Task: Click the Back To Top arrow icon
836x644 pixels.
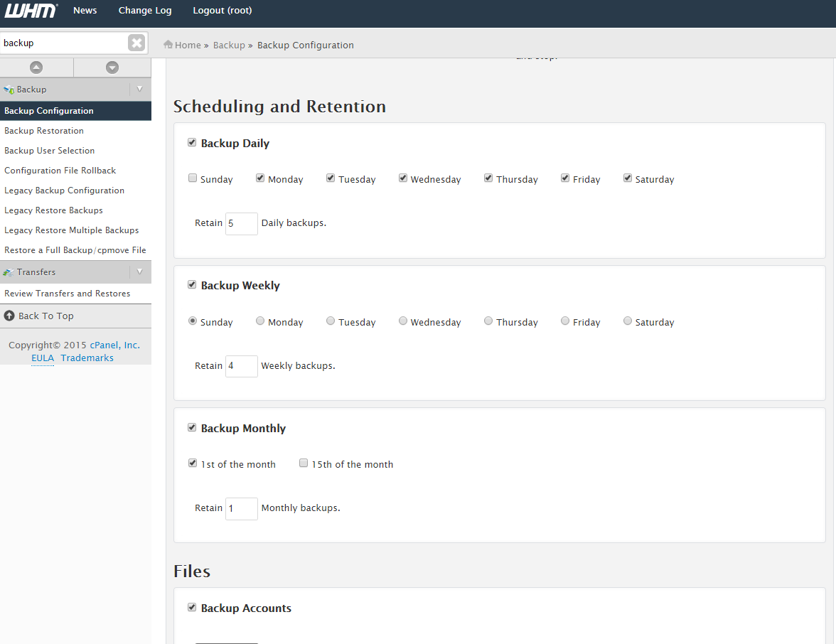Action: tap(9, 316)
